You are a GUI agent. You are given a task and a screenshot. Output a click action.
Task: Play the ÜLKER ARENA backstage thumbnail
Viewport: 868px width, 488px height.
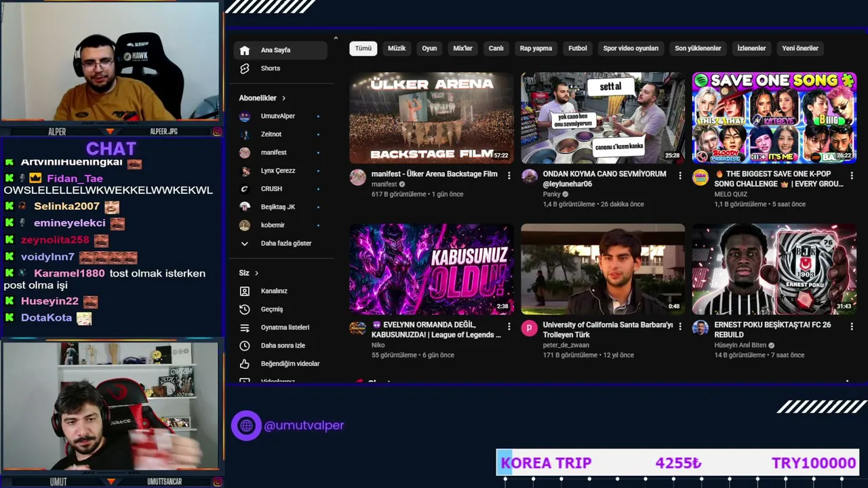pos(431,118)
